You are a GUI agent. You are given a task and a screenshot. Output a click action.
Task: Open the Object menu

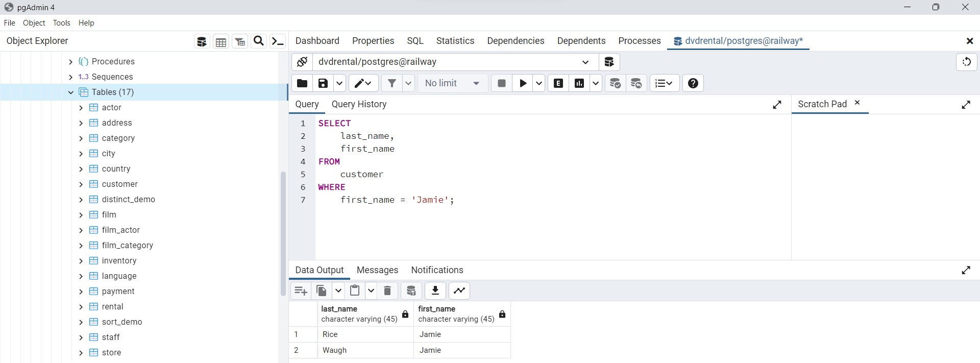(34, 23)
